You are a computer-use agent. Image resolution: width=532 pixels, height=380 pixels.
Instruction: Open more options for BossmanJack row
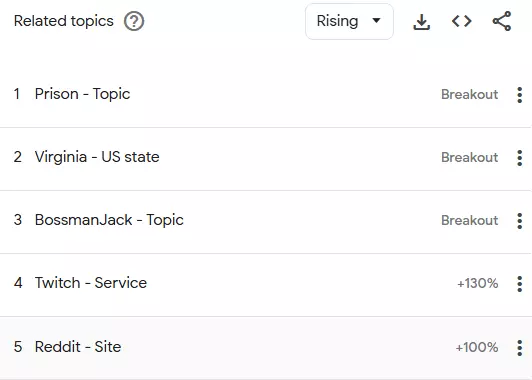pyautogui.click(x=519, y=221)
